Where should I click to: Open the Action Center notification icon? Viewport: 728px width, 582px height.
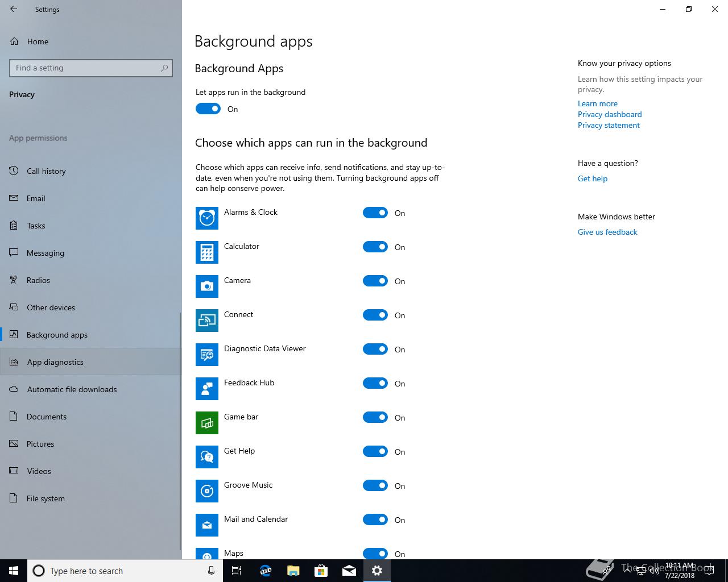pyautogui.click(x=709, y=571)
